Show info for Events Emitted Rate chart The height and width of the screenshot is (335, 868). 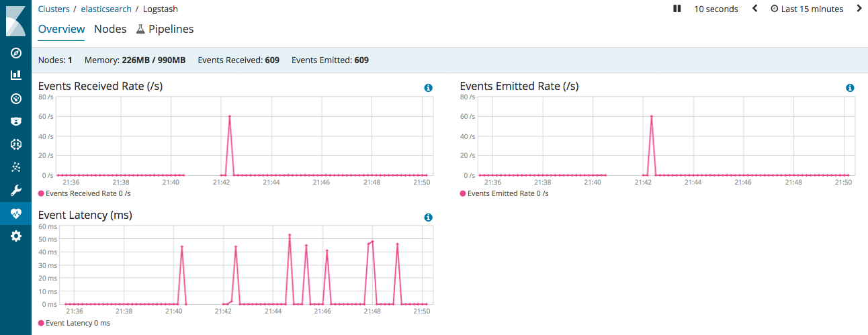850,88
